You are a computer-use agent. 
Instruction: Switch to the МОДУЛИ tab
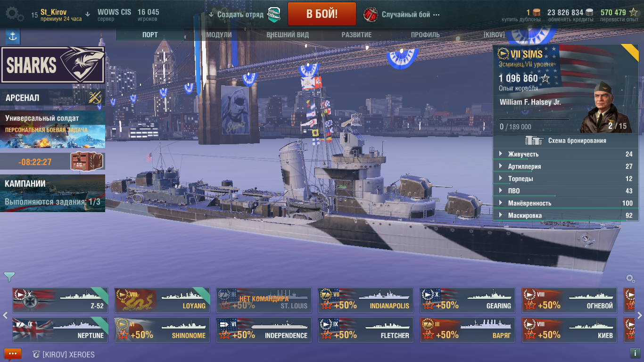(219, 35)
